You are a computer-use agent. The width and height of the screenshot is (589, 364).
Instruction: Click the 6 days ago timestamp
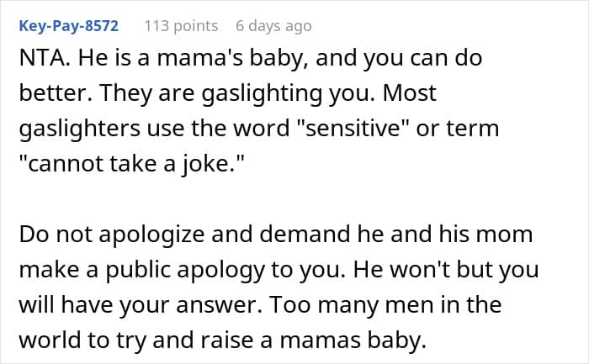pyautogui.click(x=273, y=26)
